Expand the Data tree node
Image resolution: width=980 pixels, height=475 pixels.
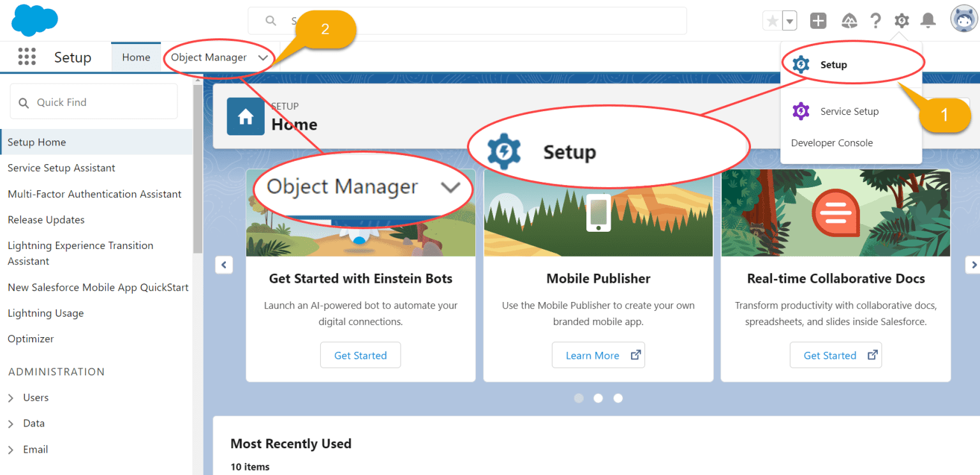click(x=11, y=424)
